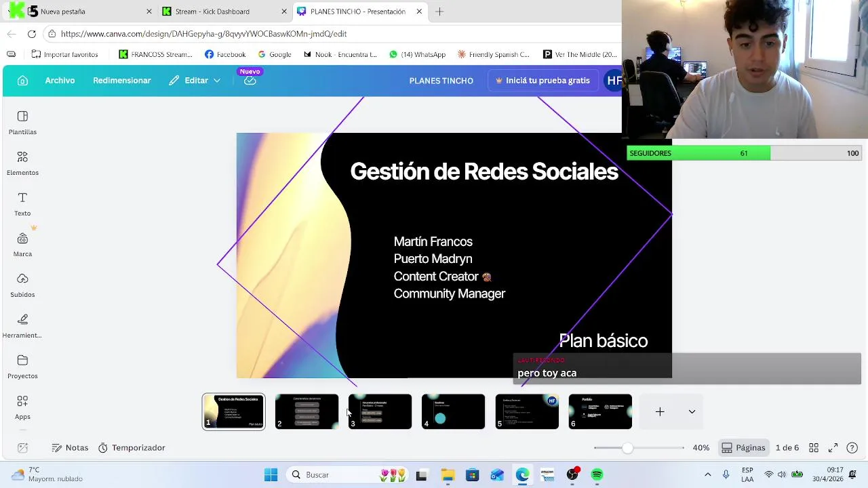Select page 6 thumbnail
The image size is (868, 488).
[x=600, y=411]
